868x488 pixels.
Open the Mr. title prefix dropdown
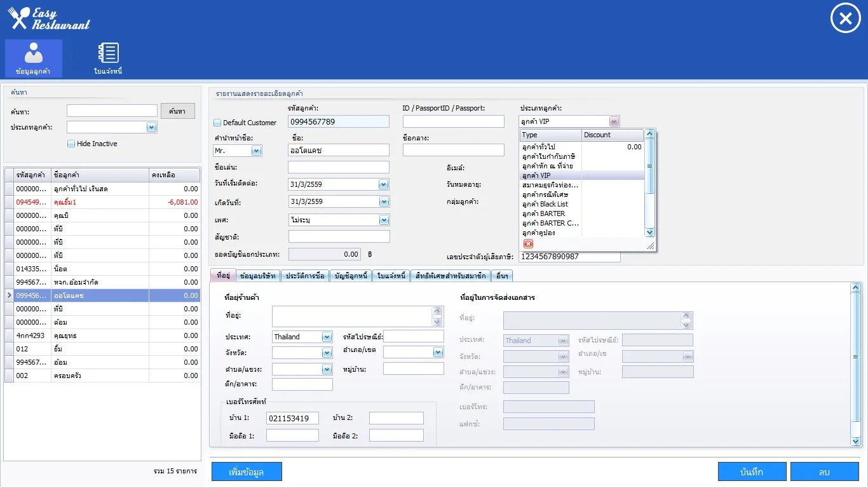256,151
